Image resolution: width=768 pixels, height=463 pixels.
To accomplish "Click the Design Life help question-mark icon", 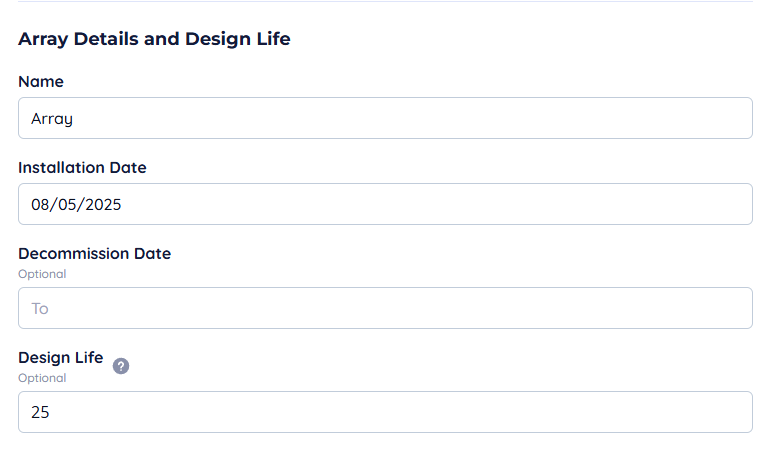I will (121, 366).
